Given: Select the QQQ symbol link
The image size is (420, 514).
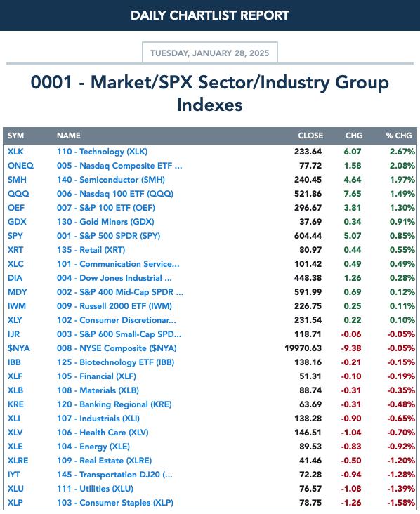Looking at the screenshot, I should tap(18, 194).
